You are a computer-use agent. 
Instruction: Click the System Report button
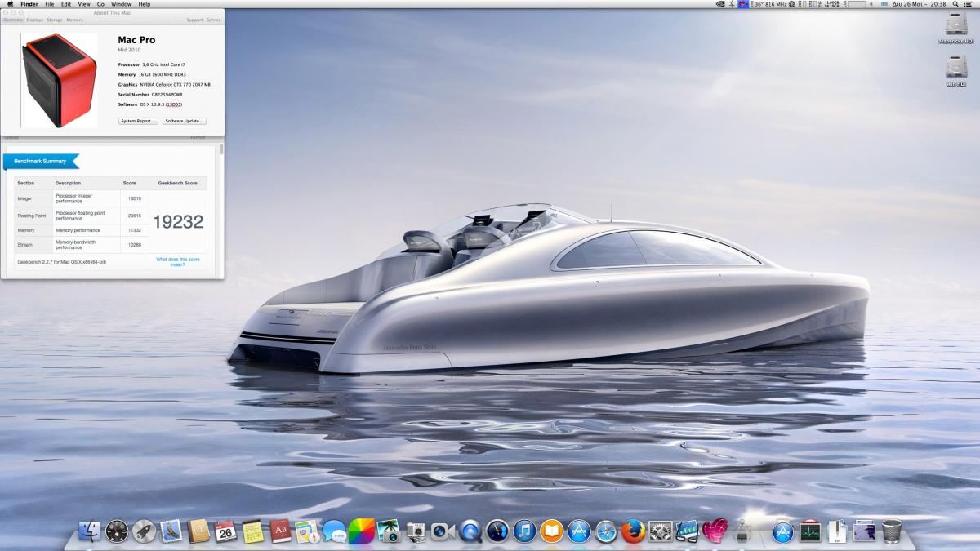(x=138, y=121)
